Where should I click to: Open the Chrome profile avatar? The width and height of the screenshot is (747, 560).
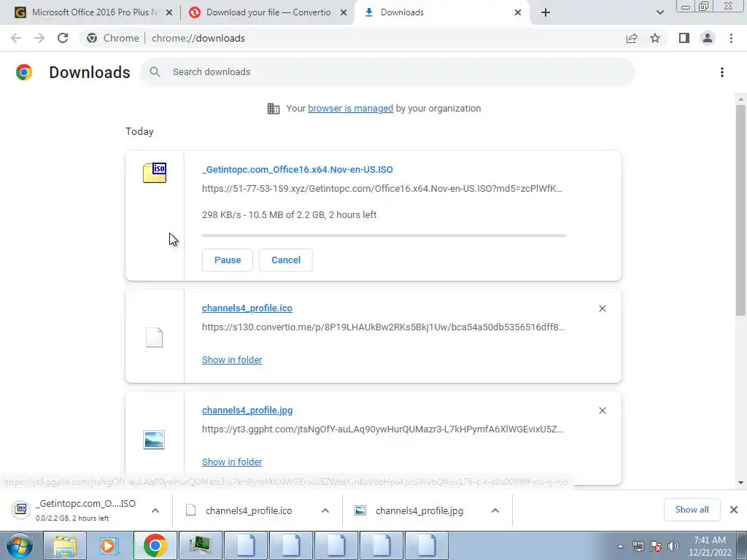[708, 38]
